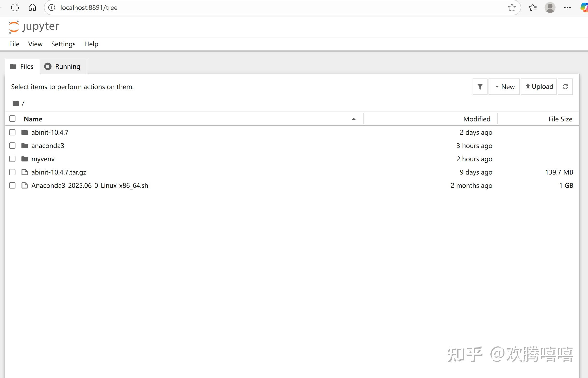Click the address bar showing localhost:8891/tree
The width and height of the screenshot is (588, 378).
(89, 7)
